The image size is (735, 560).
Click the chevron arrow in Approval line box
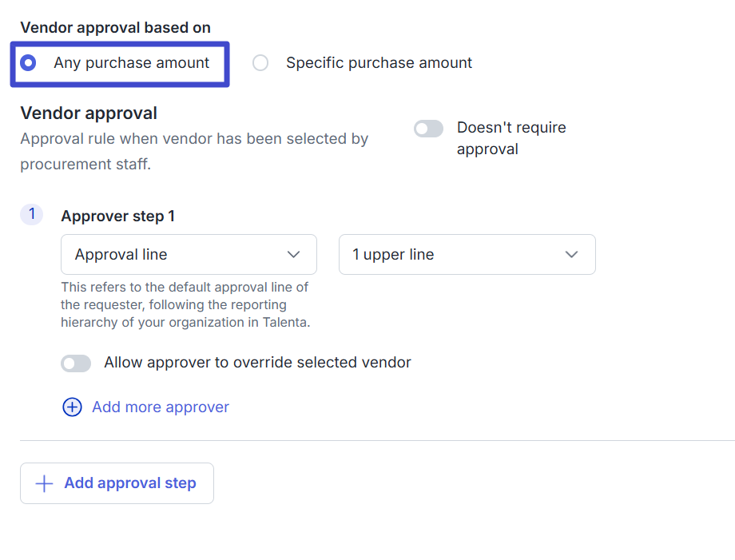pos(293,255)
